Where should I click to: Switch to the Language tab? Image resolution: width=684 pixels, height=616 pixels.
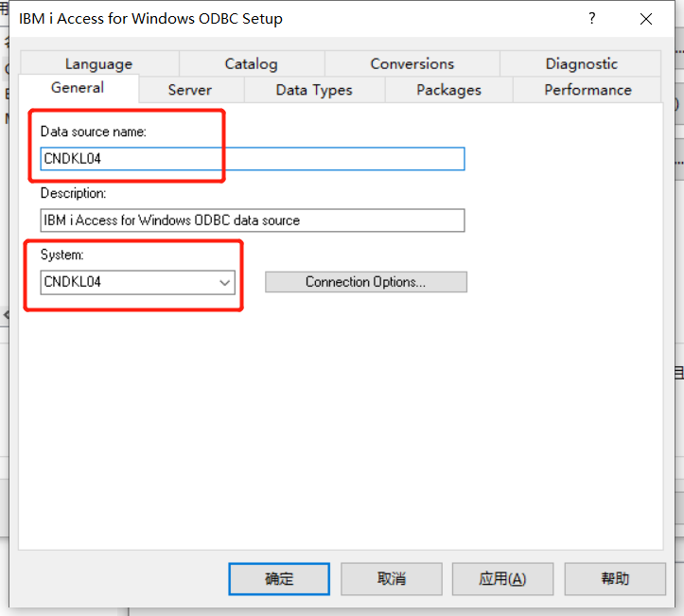(99, 63)
